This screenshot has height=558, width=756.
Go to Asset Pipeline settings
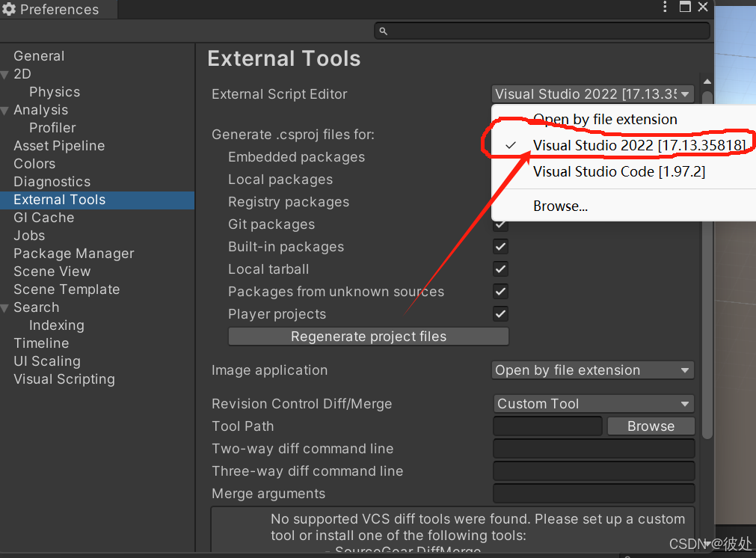[59, 146]
